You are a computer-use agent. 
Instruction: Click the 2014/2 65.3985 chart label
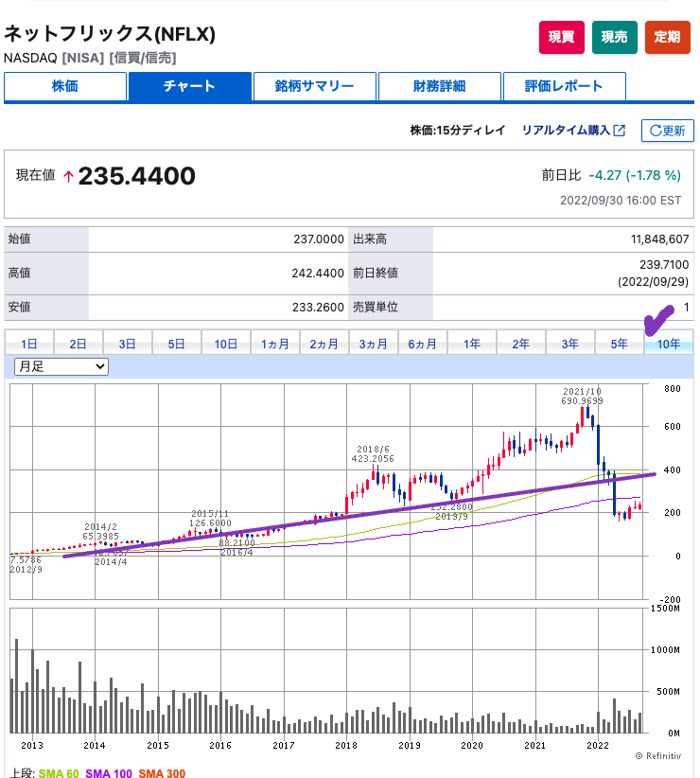click(101, 531)
